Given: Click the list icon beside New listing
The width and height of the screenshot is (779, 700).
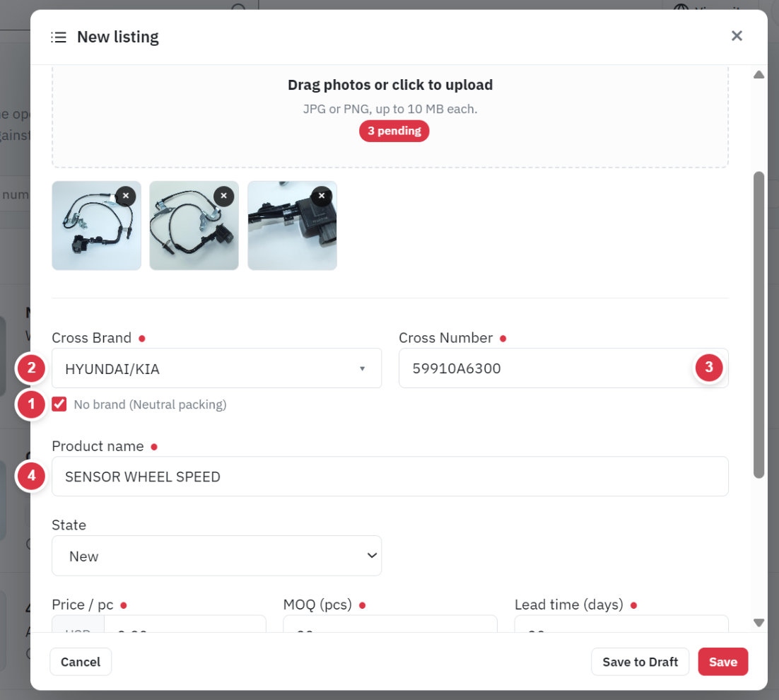Looking at the screenshot, I should (x=59, y=37).
